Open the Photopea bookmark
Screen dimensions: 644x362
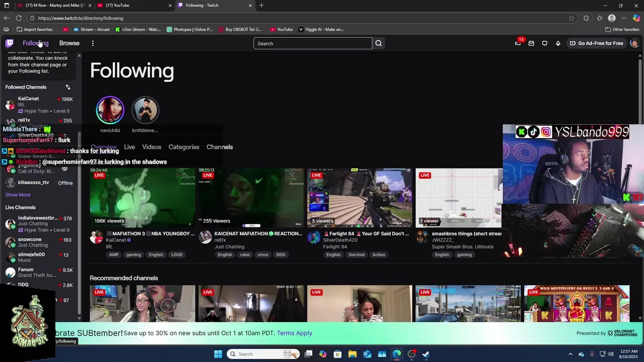pos(190,29)
